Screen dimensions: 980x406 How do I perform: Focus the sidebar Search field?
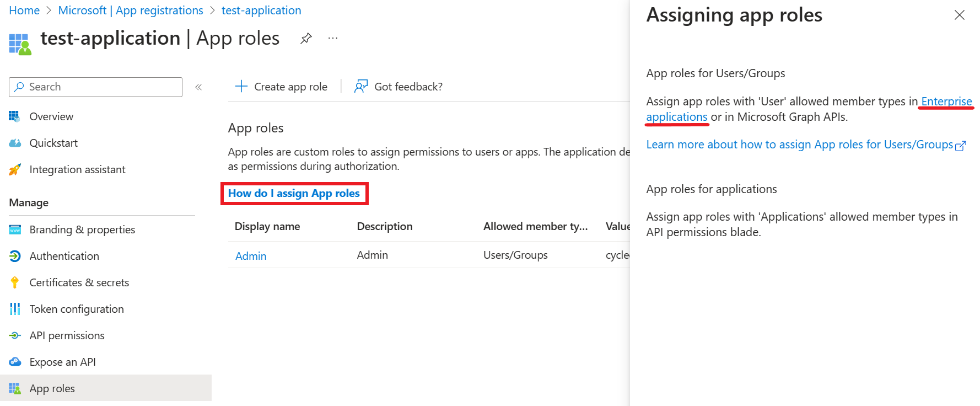(x=95, y=87)
